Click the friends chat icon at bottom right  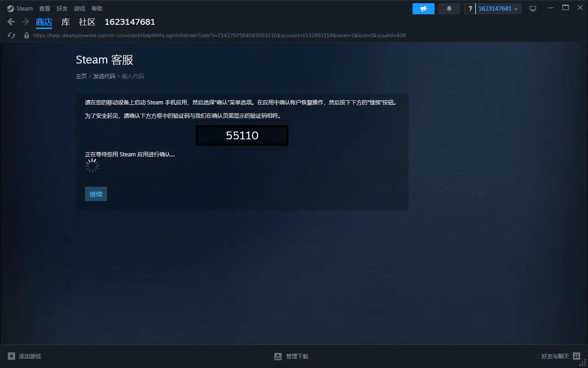pos(577,356)
